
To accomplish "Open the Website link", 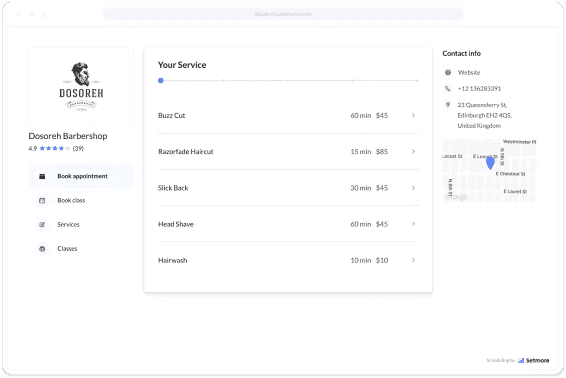I will tap(469, 73).
